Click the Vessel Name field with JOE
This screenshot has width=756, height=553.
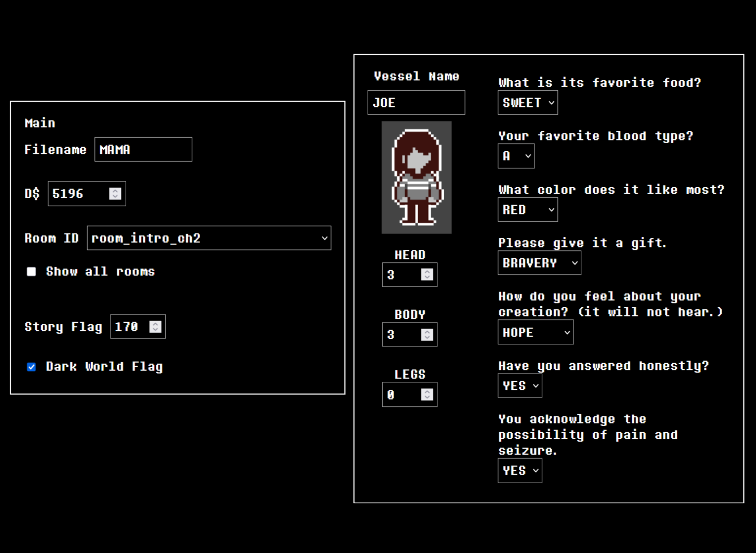416,103
